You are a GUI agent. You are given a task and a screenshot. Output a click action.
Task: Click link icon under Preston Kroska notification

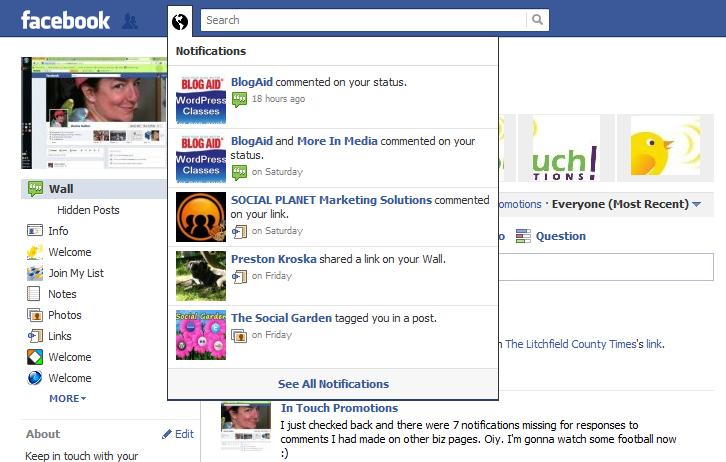(239, 276)
